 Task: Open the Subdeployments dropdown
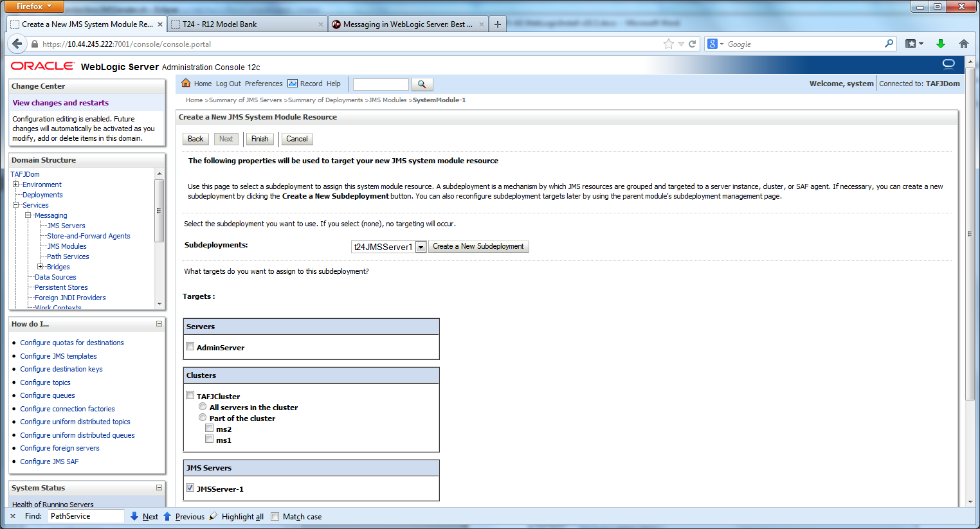(421, 247)
